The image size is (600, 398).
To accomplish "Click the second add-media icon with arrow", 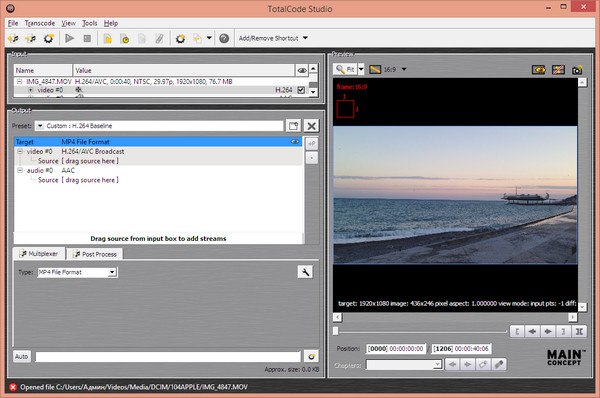I will [31, 38].
